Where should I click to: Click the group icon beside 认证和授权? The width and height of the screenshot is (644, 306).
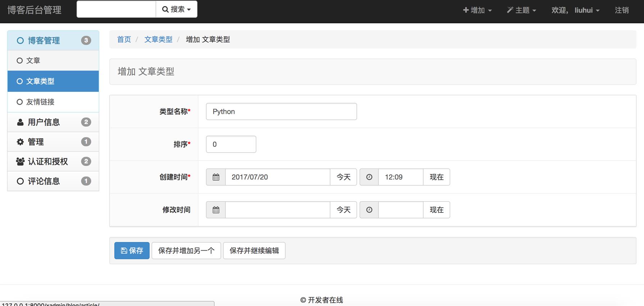click(x=20, y=162)
